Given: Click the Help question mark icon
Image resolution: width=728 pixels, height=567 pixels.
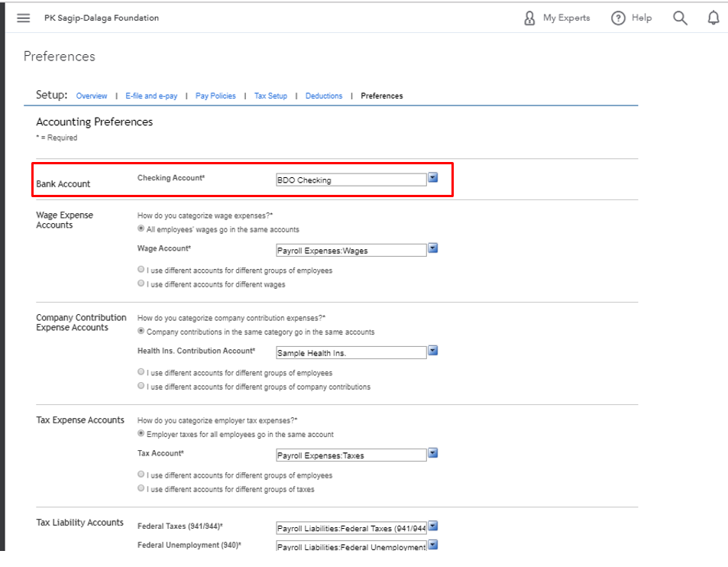Looking at the screenshot, I should pos(618,18).
